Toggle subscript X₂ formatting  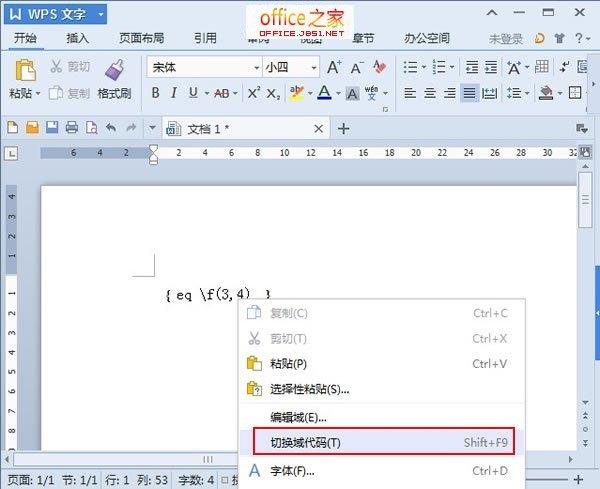point(273,93)
